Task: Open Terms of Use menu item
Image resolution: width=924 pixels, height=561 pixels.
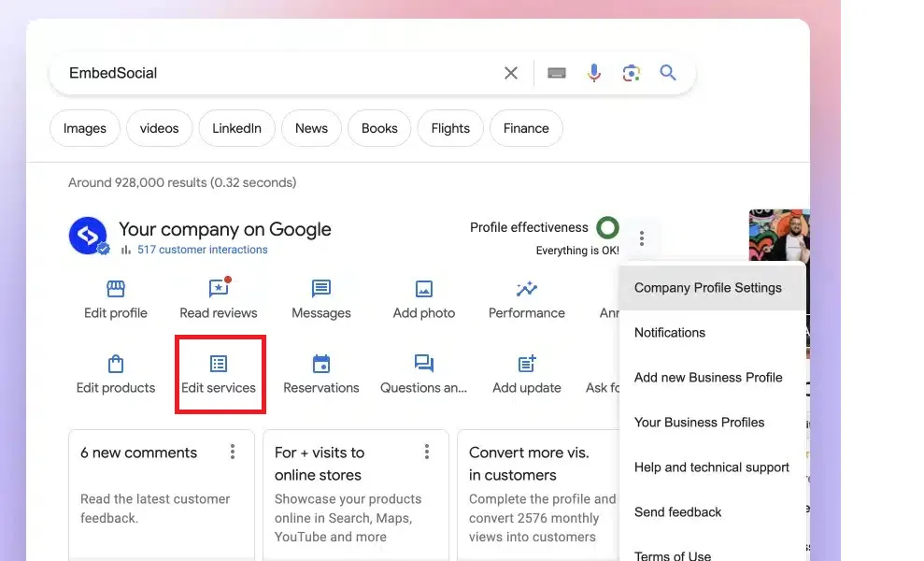Action: [x=713, y=554]
